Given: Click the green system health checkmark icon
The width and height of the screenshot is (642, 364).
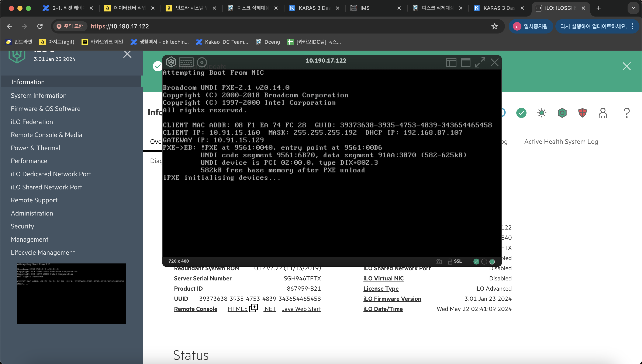Looking at the screenshot, I should point(521,113).
